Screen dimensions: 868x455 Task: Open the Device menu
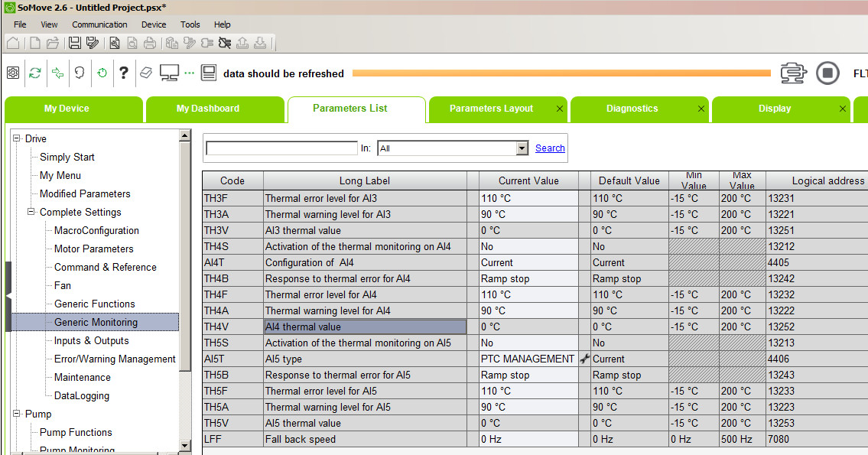[154, 24]
